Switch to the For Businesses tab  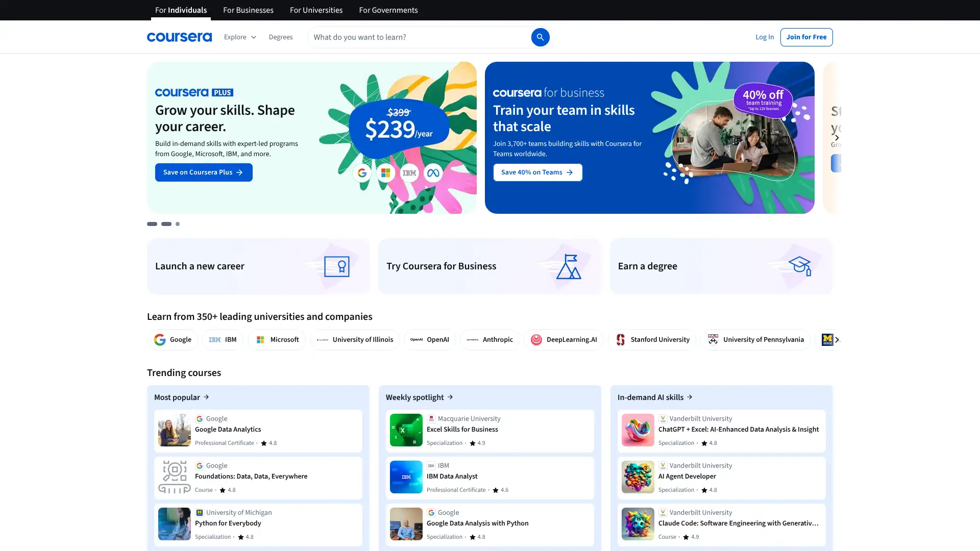pyautogui.click(x=248, y=10)
